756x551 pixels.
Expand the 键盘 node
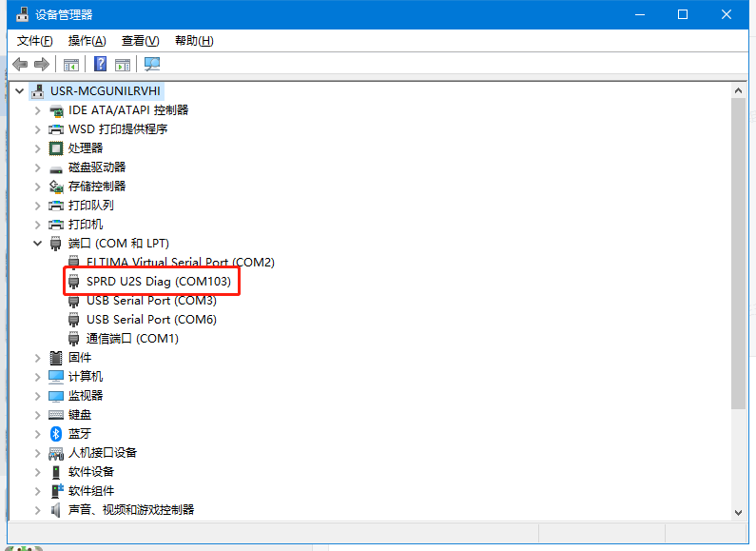coord(38,415)
